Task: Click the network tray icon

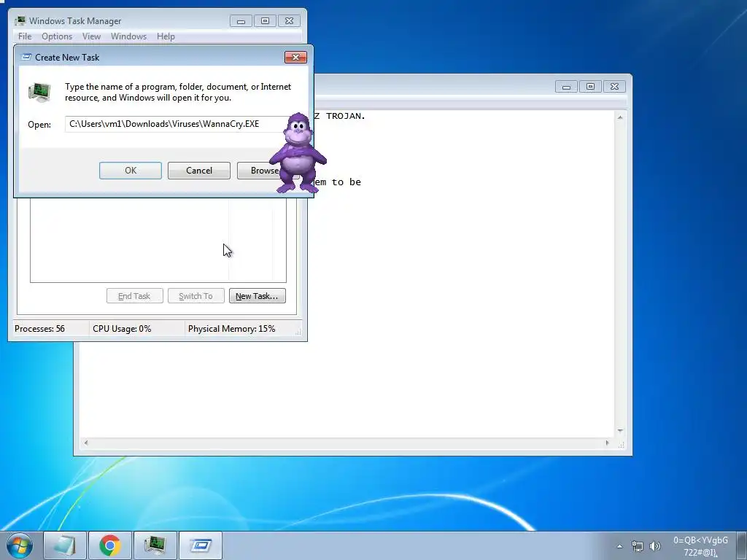Action: coord(638,546)
